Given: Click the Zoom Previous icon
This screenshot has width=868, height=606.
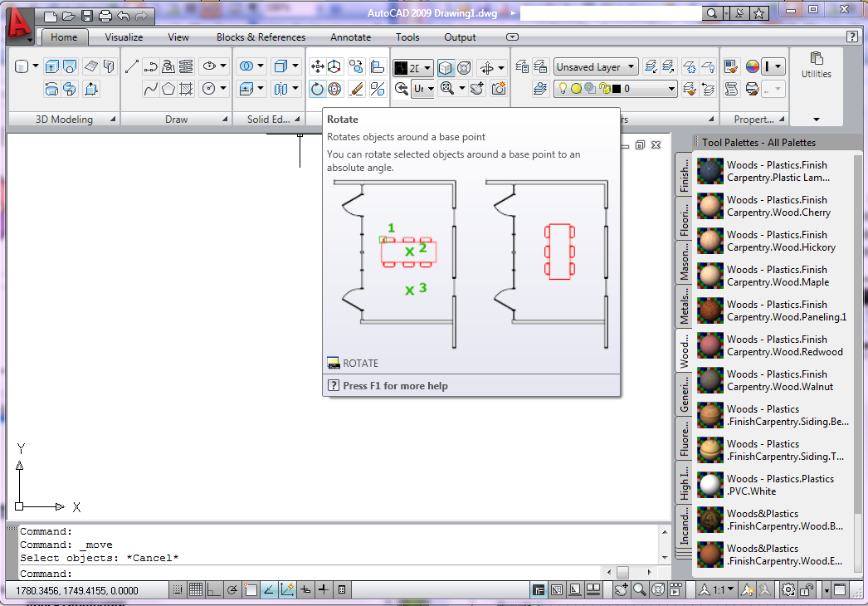Looking at the screenshot, I should pyautogui.click(x=402, y=89).
